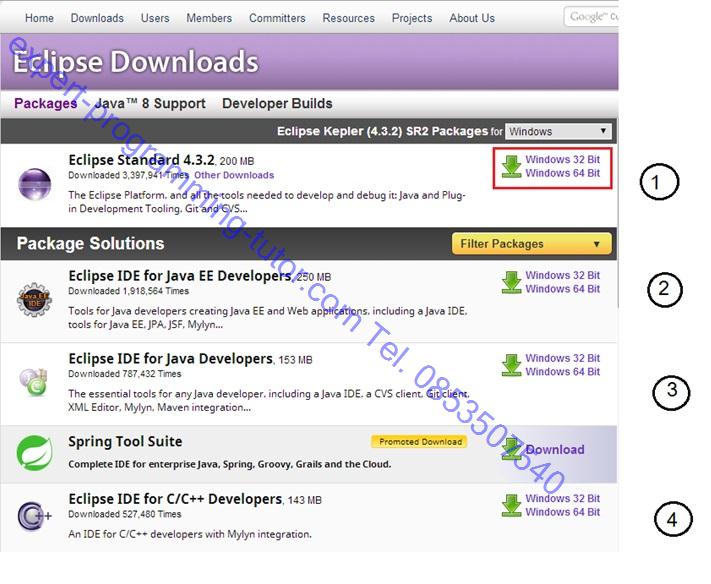Open the Windows platform dropdown
Screen dimensions: 711x584
coord(558,131)
